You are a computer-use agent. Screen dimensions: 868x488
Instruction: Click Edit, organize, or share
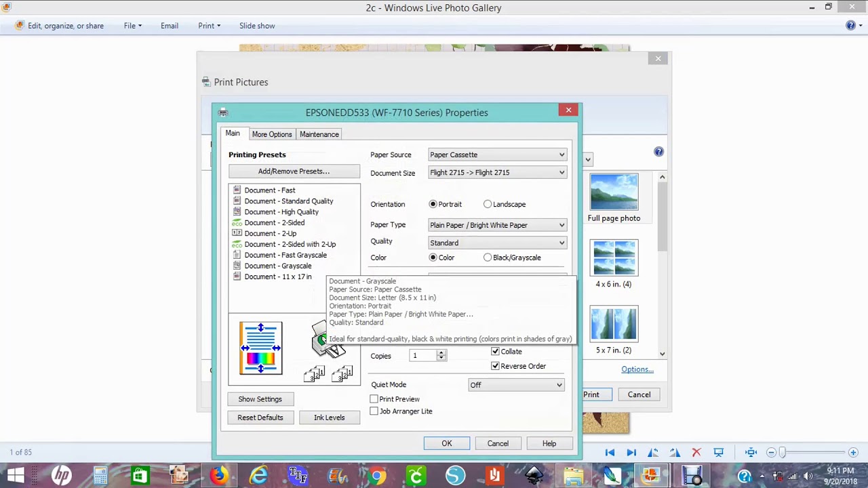60,26
